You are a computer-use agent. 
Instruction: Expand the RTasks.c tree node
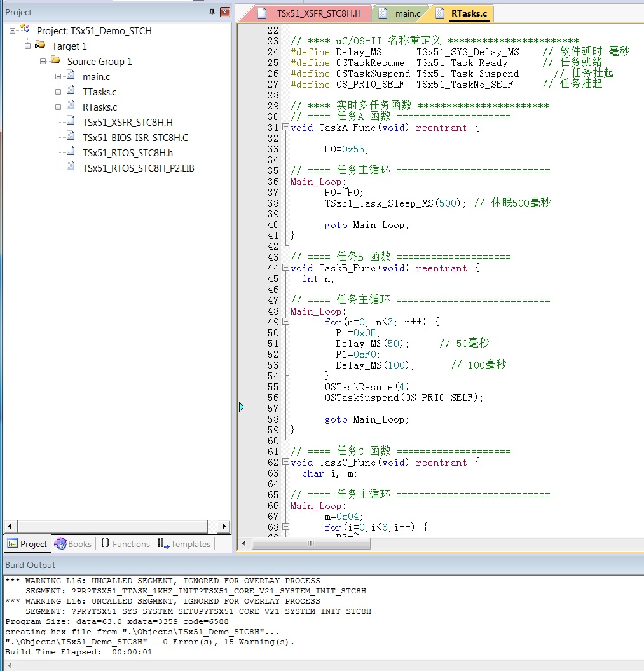tap(58, 107)
